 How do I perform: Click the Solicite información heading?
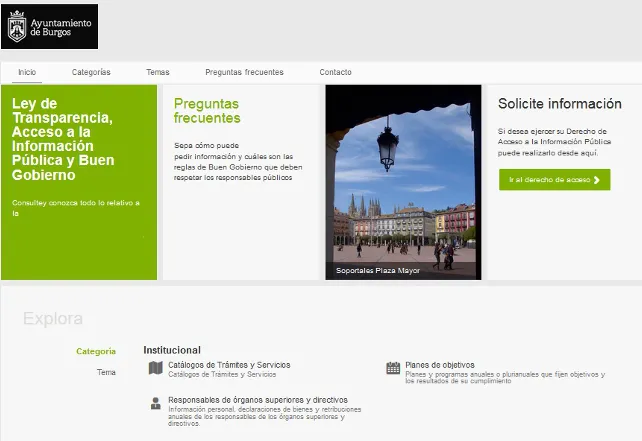[x=560, y=104]
